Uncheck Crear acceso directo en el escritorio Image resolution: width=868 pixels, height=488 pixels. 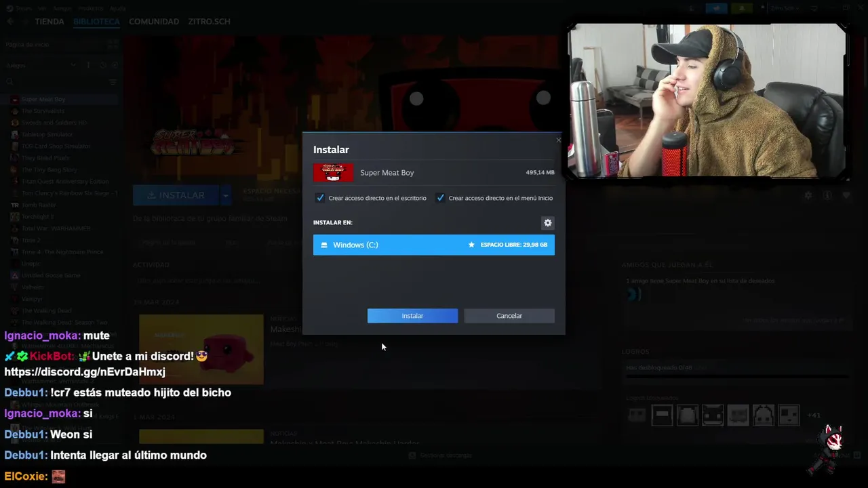320,198
